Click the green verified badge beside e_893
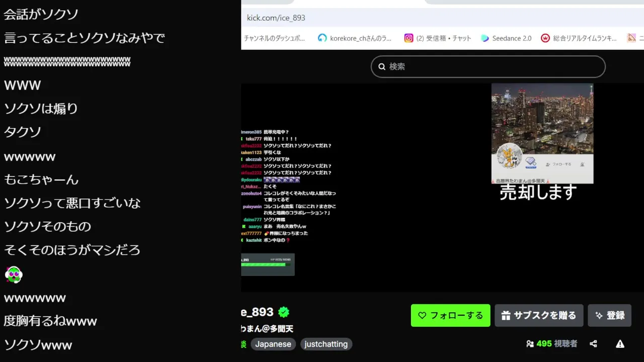Screen dimensions: 644x362 284,312
